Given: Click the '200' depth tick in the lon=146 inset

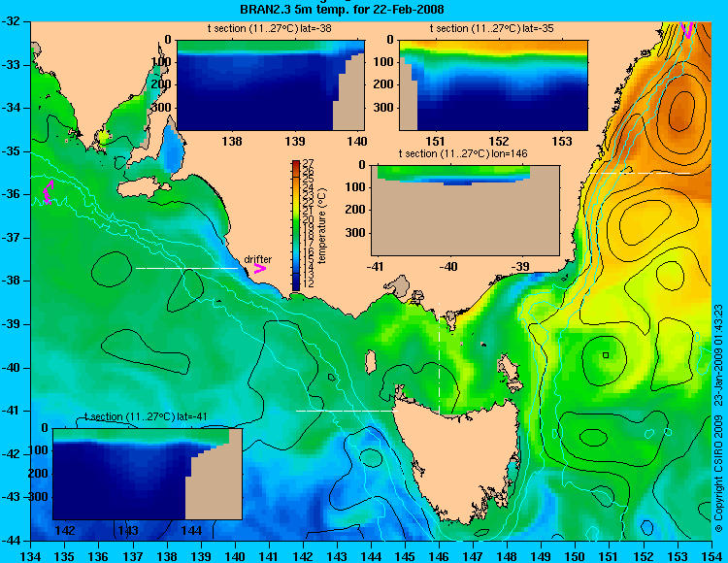Looking at the screenshot, I should (355, 210).
